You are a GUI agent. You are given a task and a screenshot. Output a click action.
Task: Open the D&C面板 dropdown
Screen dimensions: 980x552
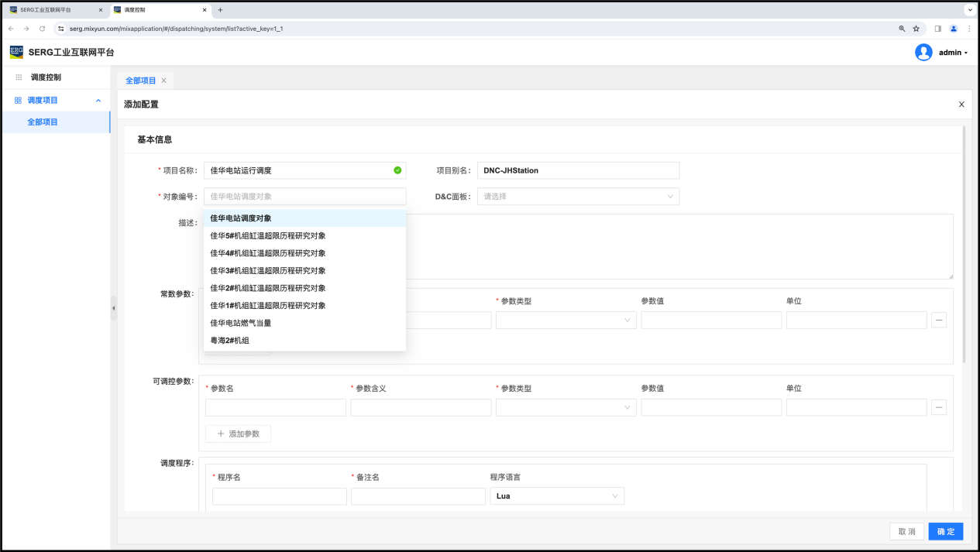point(578,197)
